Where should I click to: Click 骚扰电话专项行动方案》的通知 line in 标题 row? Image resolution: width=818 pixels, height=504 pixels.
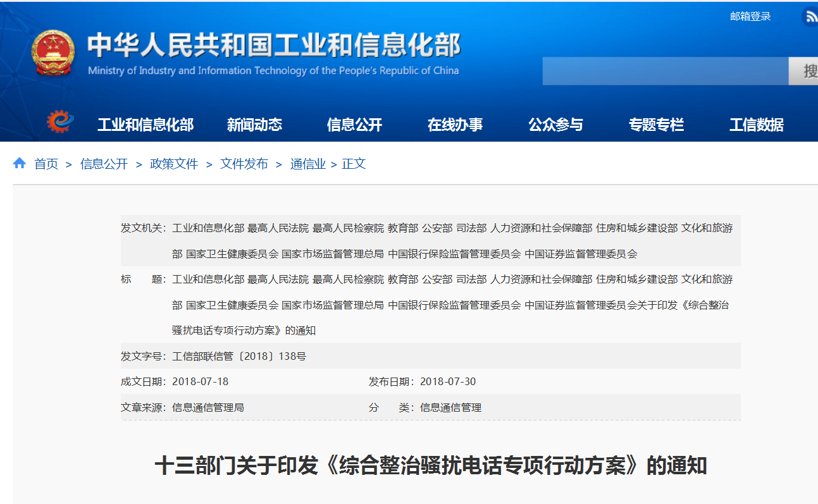[244, 330]
